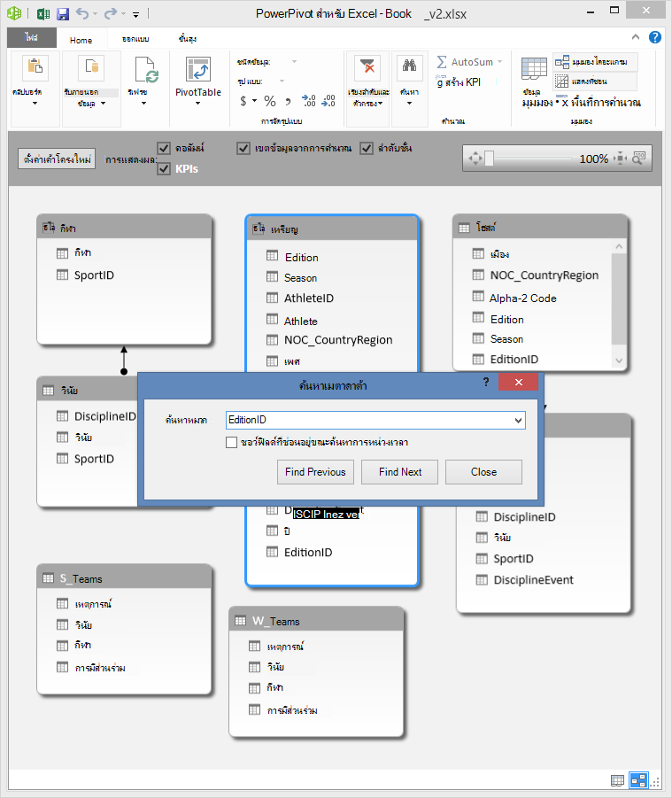Image resolution: width=672 pixels, height=798 pixels.
Task: Click the PivotTable icon
Action: [198, 69]
